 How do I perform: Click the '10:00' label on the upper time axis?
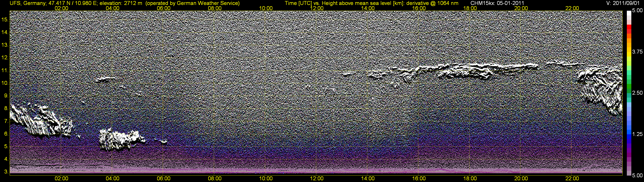click(266, 8)
